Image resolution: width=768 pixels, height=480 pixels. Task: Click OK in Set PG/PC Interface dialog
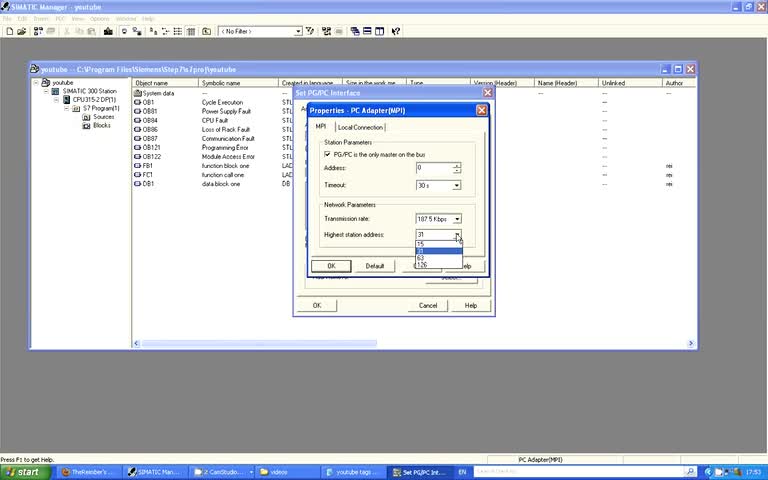(x=317, y=306)
